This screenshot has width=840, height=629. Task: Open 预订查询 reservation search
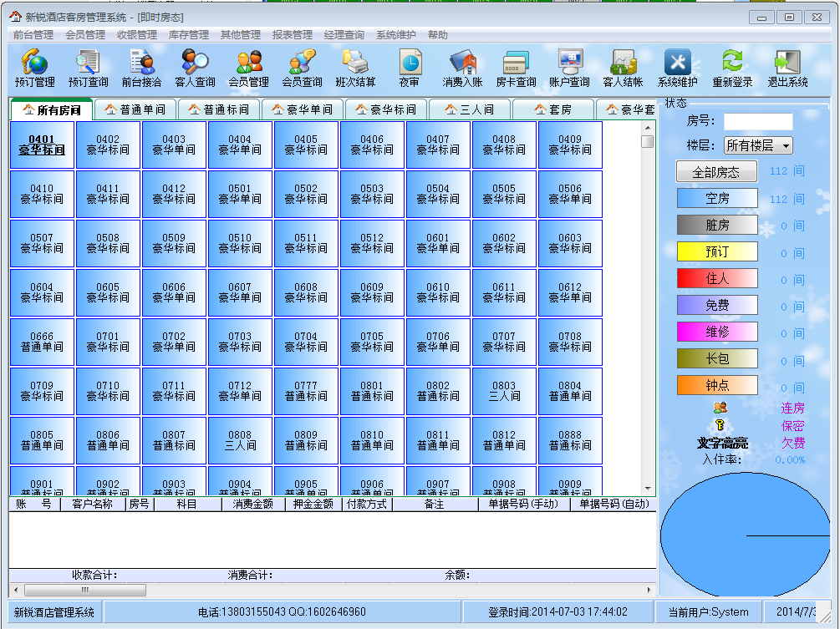88,68
